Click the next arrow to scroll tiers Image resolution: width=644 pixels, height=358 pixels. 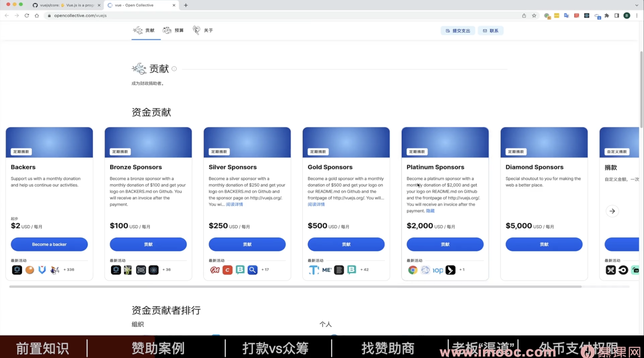(612, 211)
